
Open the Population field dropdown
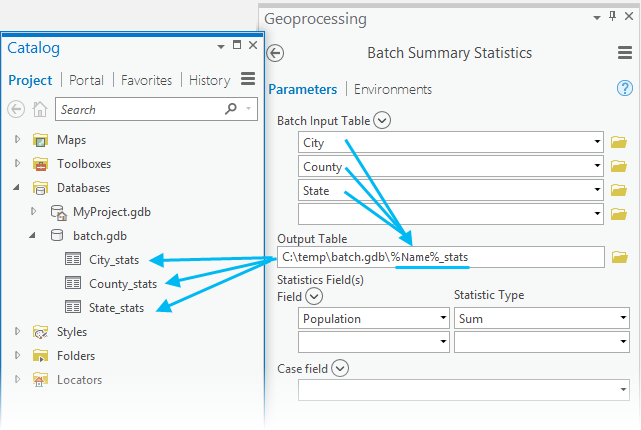pos(443,318)
